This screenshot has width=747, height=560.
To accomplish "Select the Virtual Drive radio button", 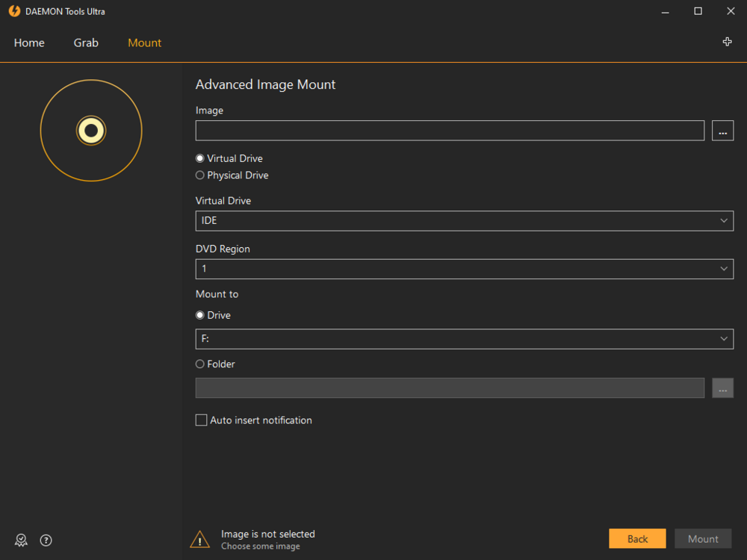I will click(200, 158).
